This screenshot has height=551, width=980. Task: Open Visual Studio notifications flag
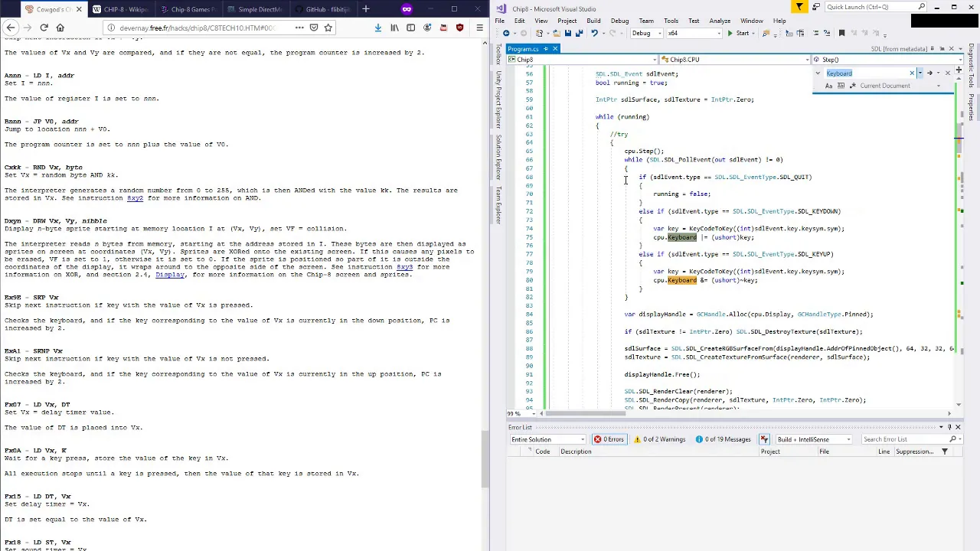[799, 7]
